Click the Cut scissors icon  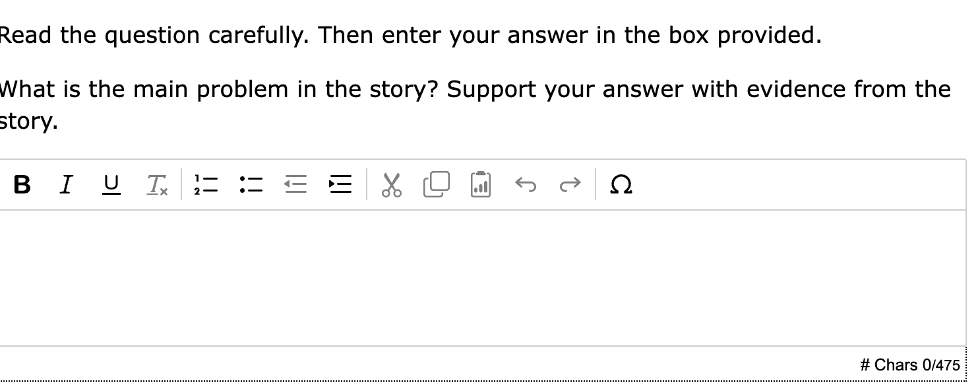point(392,186)
